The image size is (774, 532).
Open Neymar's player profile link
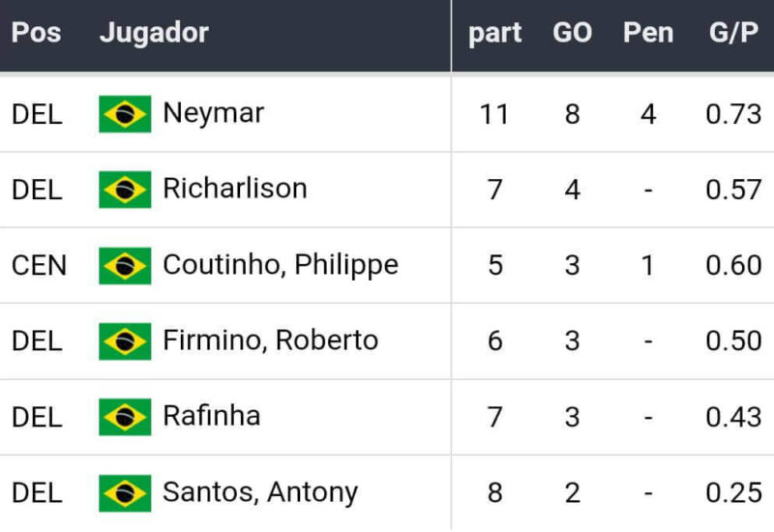coord(213,113)
